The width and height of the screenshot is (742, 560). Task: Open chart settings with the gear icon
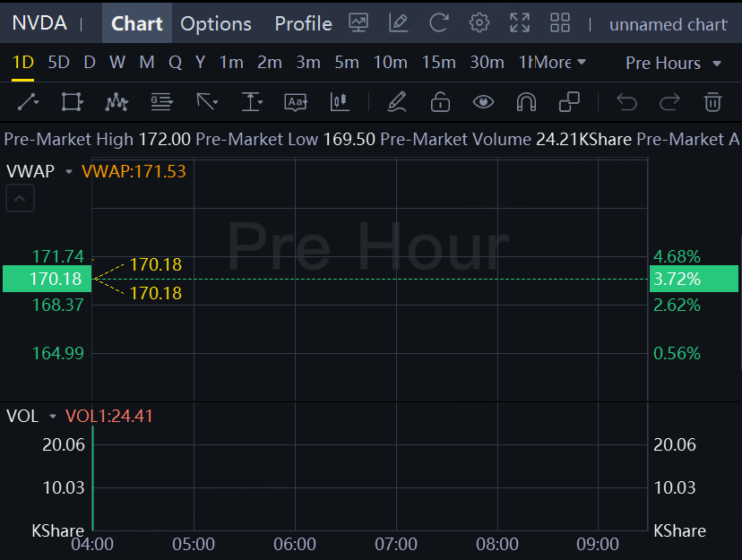pyautogui.click(x=479, y=23)
